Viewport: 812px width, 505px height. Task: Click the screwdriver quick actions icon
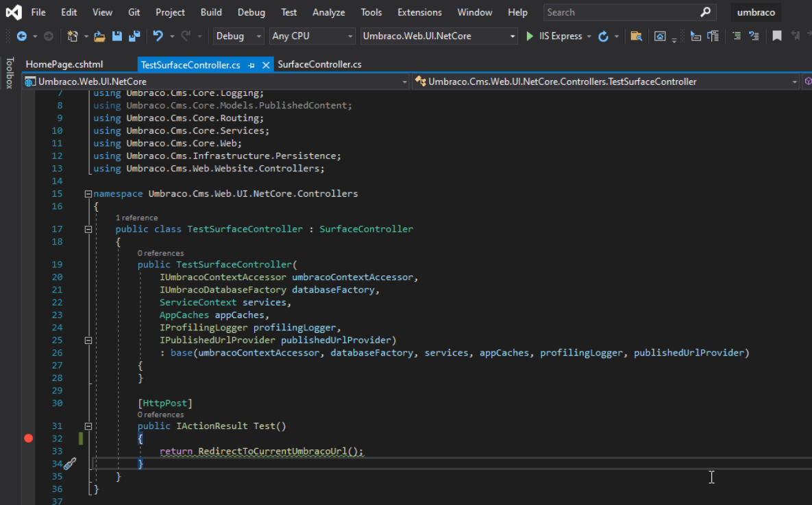70,464
